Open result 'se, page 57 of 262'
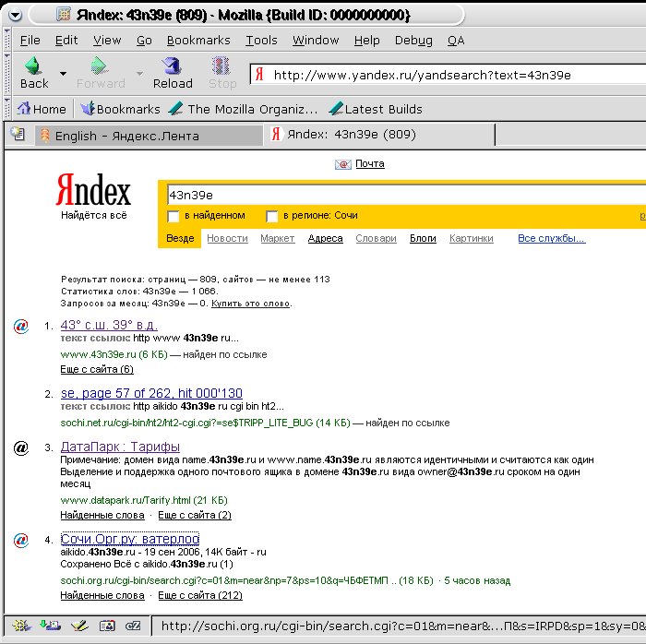 pyautogui.click(x=151, y=393)
